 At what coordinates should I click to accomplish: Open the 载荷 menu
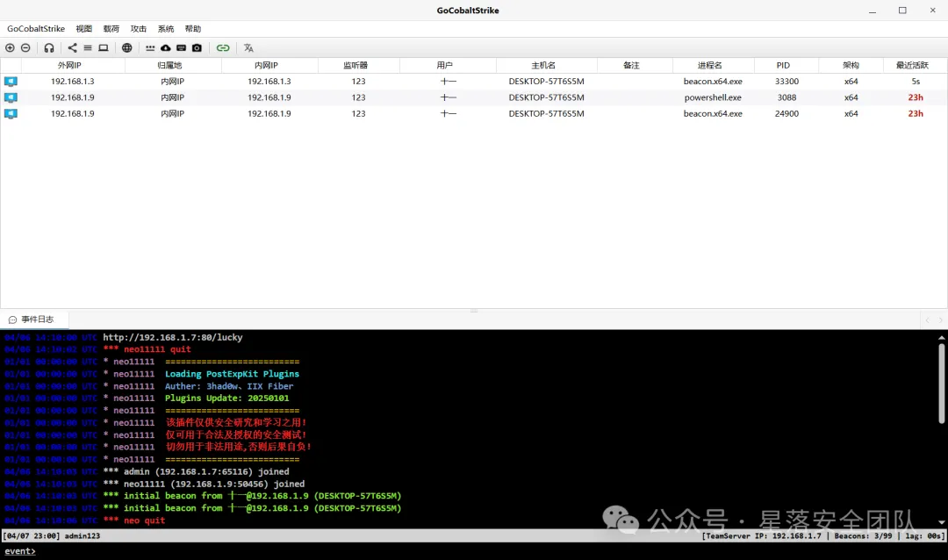coord(111,28)
